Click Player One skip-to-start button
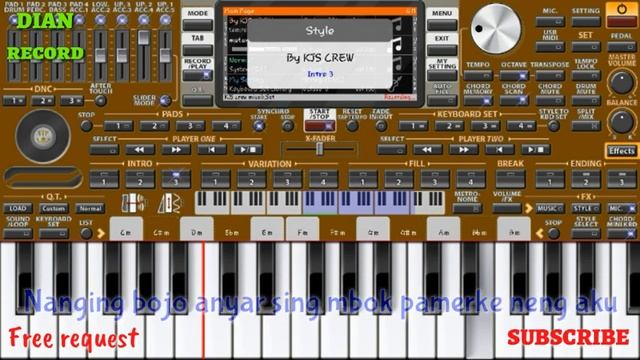 coord(211,150)
